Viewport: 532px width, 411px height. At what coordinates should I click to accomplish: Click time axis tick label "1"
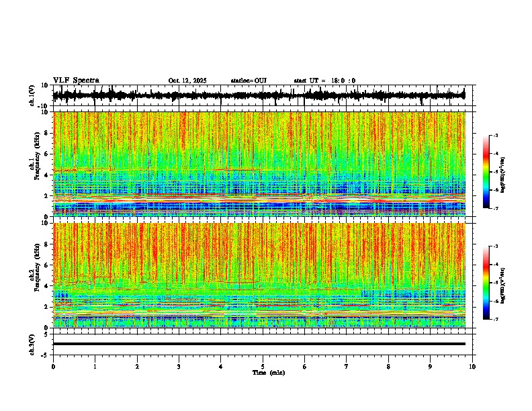click(x=95, y=367)
